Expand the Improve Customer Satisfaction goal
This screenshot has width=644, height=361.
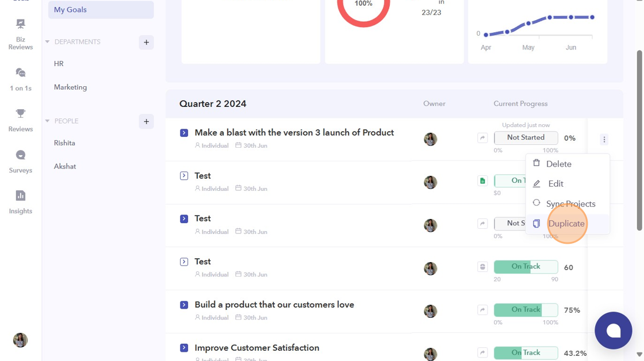click(184, 348)
